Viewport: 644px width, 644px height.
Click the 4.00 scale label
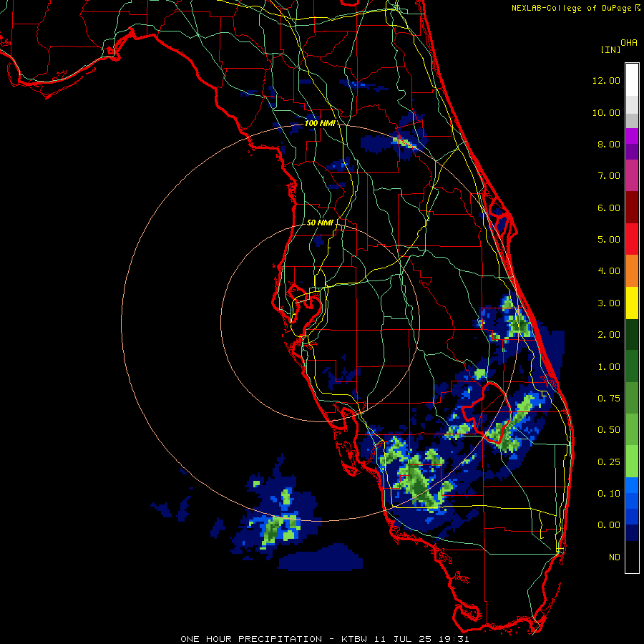pyautogui.click(x=609, y=271)
